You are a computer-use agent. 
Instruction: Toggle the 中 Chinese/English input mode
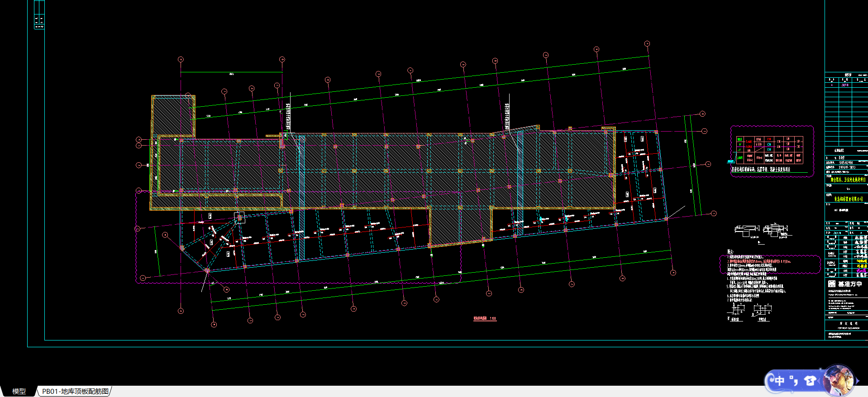pyautogui.click(x=779, y=381)
